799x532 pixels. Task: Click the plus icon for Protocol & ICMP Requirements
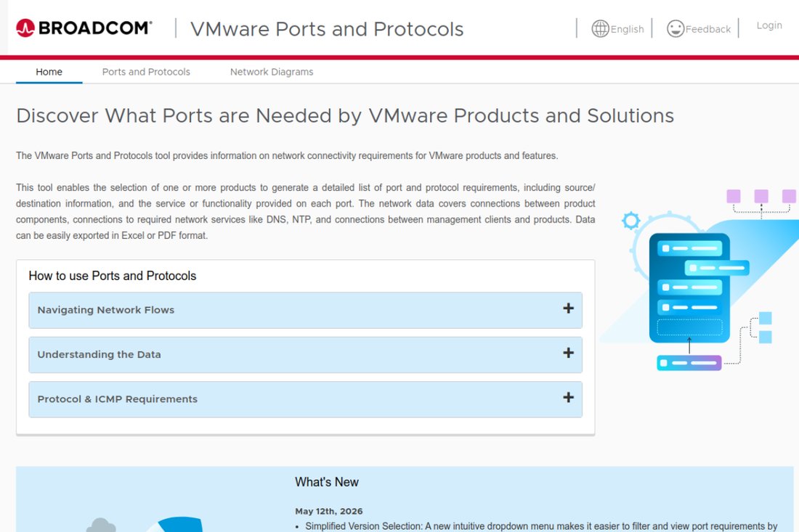click(x=568, y=398)
